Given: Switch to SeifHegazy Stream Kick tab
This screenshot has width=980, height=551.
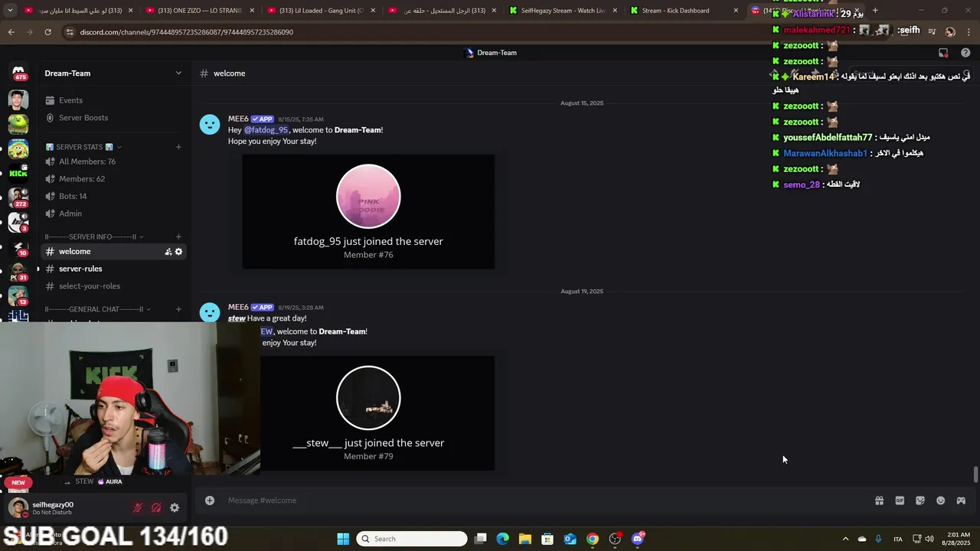Looking at the screenshot, I should tap(563, 11).
